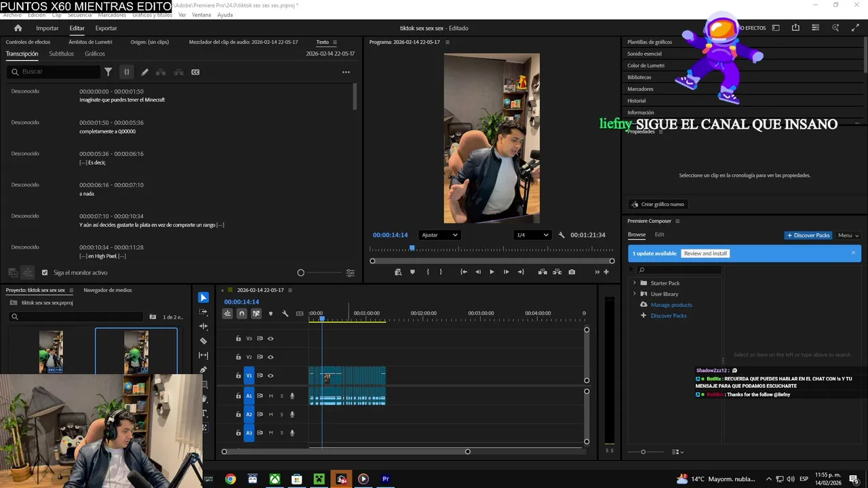This screenshot has height=488, width=868.
Task: Click the Mark In bracket in Program monitor
Action: click(427, 272)
